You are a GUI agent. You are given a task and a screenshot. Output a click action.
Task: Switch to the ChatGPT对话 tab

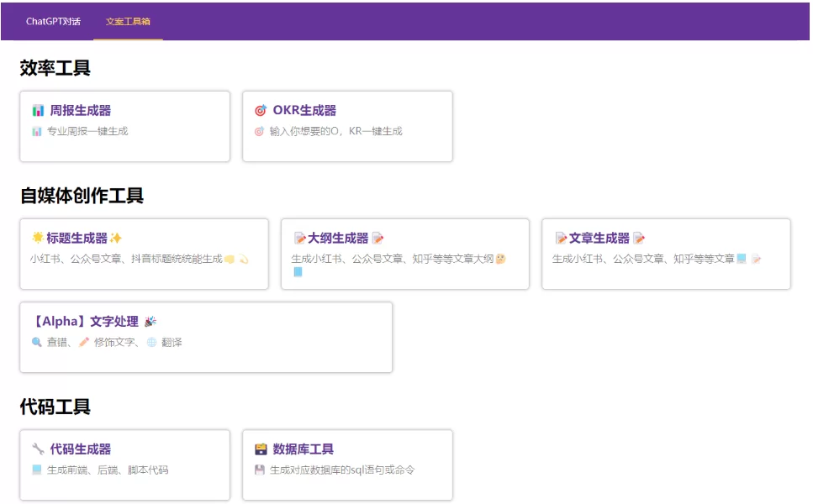click(x=53, y=22)
